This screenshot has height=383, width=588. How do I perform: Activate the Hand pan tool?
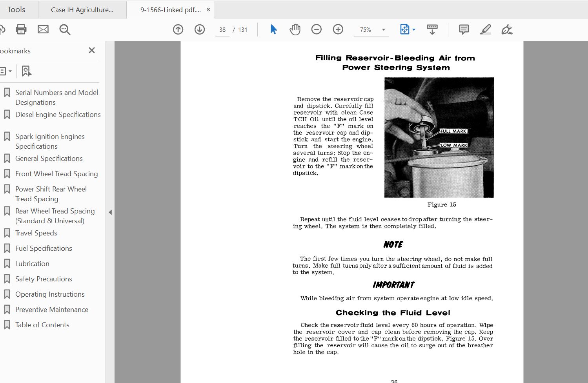(x=295, y=29)
